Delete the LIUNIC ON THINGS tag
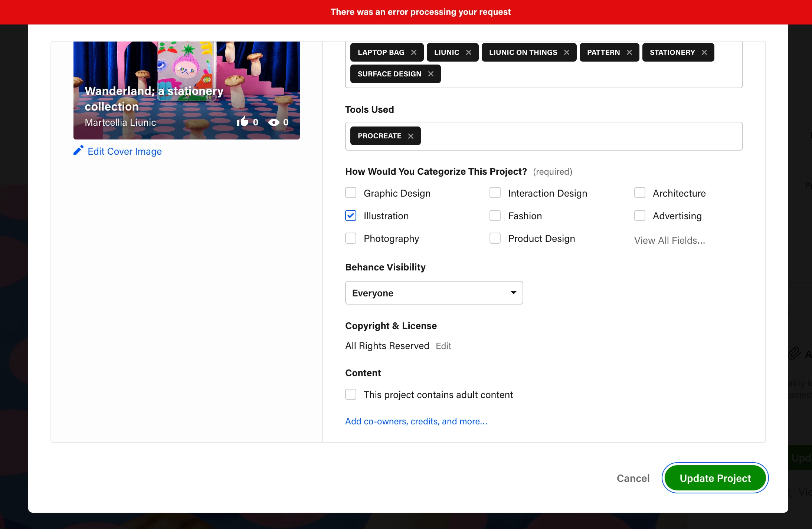 (567, 53)
